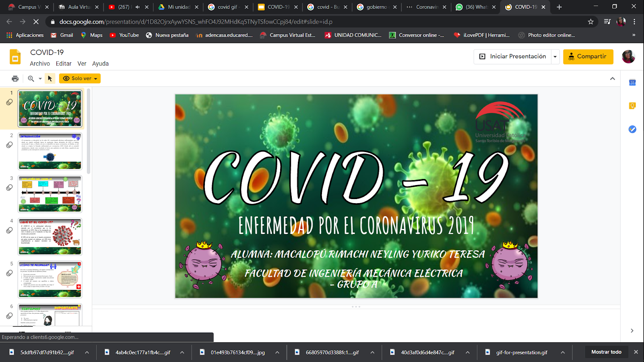Viewport: 644px width, 362px height.
Task: Click the link icon beside slide 4
Action: [x=9, y=230]
